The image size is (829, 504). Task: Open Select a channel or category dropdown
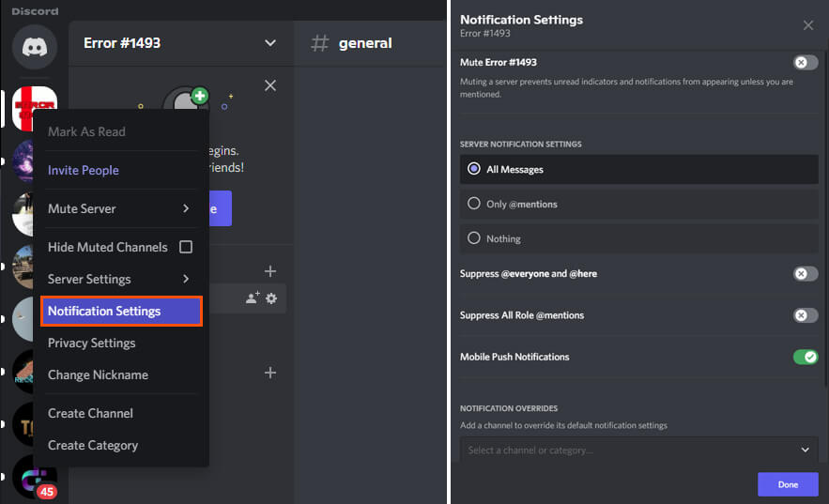click(x=638, y=451)
